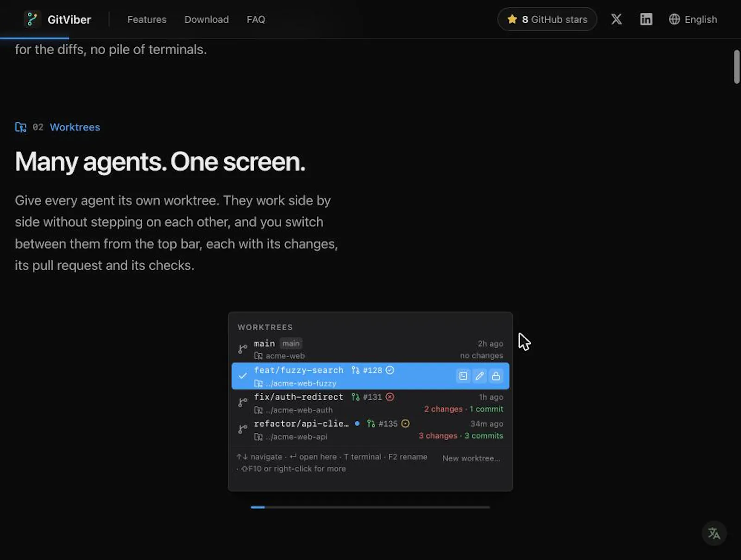Open terminal for feat/fuzzy-search worktree
741x560 pixels.
pos(463,376)
